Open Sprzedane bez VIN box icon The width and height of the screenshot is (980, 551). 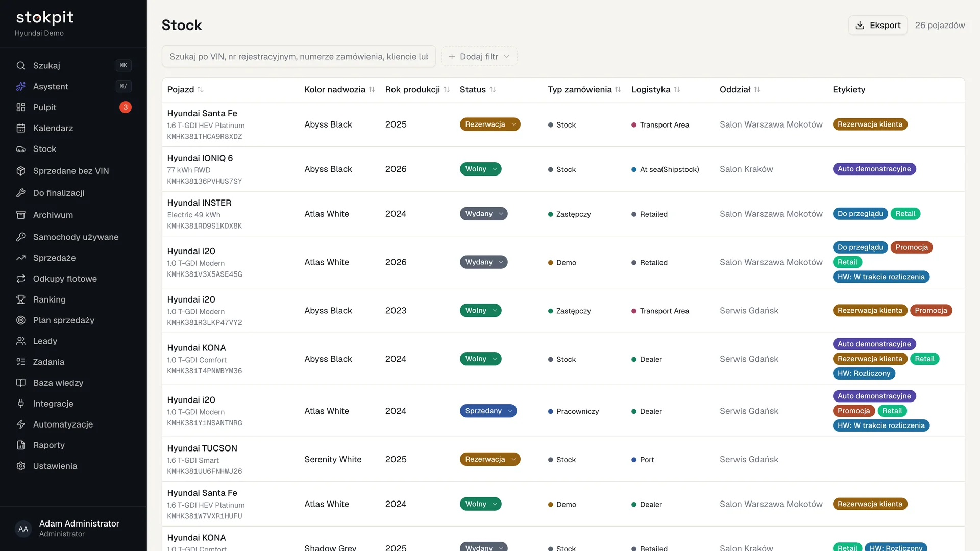(x=21, y=171)
